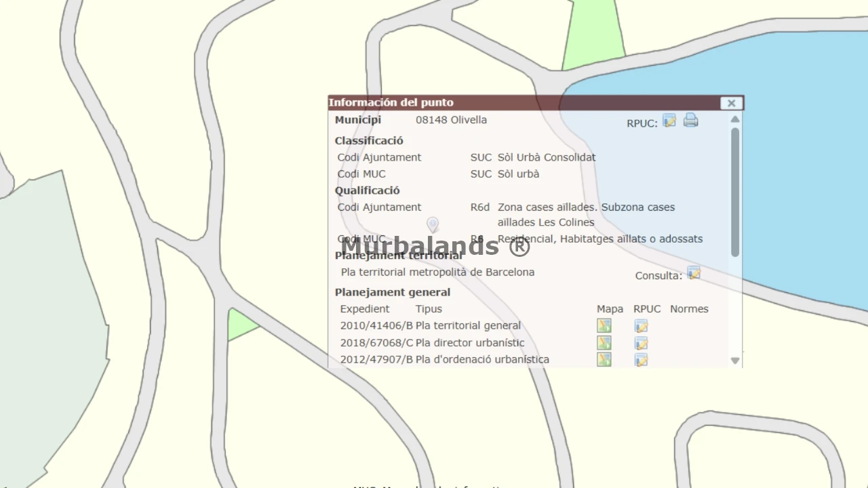Click the "Expedient" column header

365,309
